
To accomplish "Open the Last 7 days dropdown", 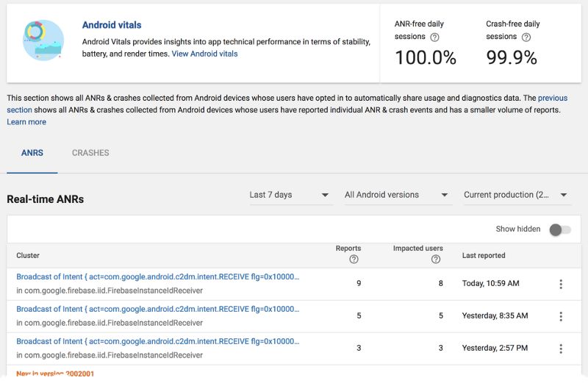I will [x=290, y=195].
